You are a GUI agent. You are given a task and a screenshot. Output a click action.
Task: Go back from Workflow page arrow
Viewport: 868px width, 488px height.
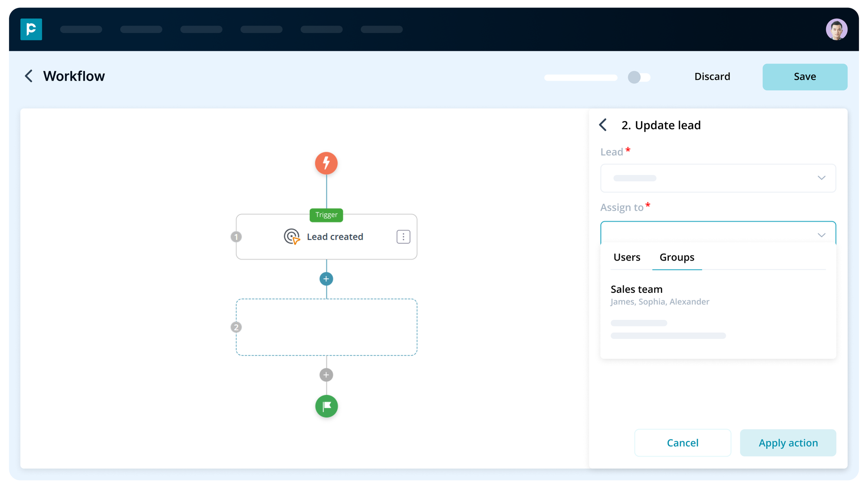pos(29,76)
